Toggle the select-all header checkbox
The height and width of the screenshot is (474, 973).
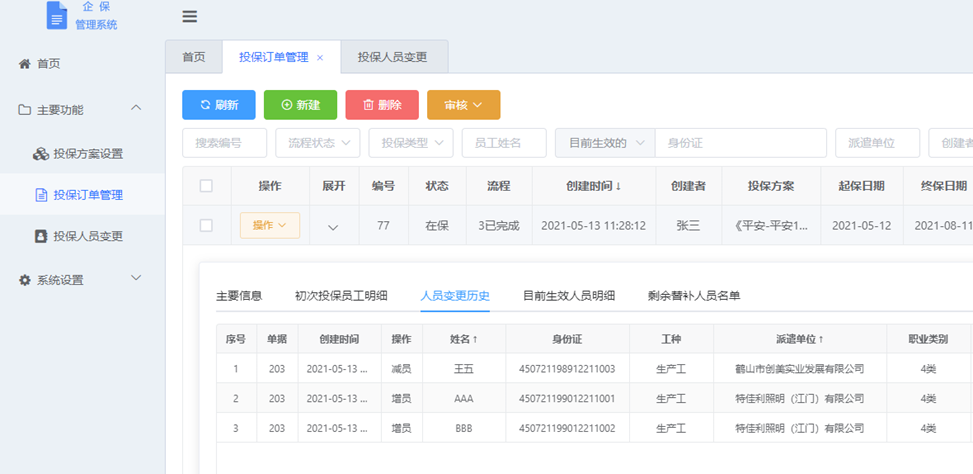click(x=206, y=186)
